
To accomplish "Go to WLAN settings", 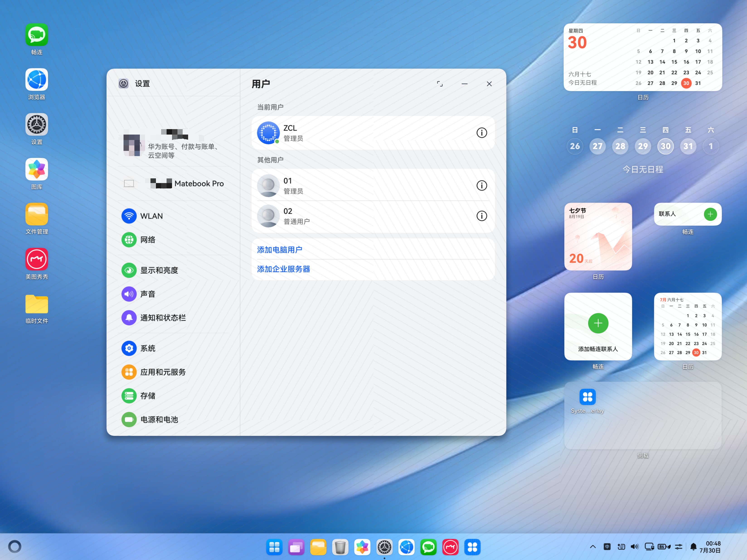I will click(x=174, y=216).
